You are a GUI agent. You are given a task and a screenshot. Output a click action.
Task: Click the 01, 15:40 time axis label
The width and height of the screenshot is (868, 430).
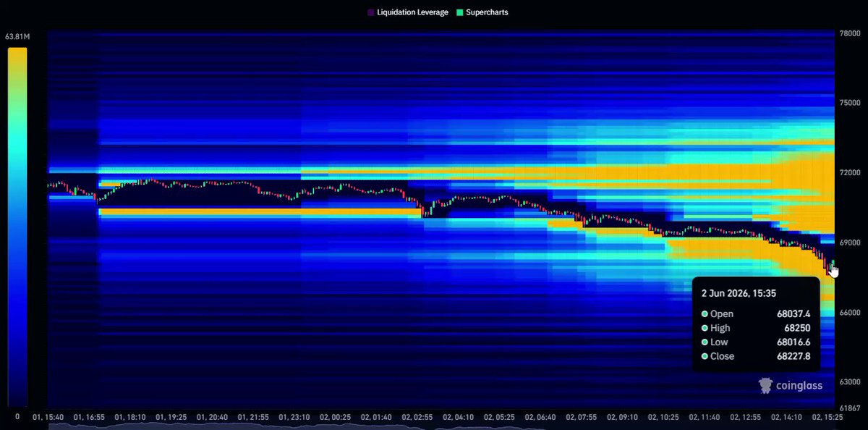[x=48, y=417]
